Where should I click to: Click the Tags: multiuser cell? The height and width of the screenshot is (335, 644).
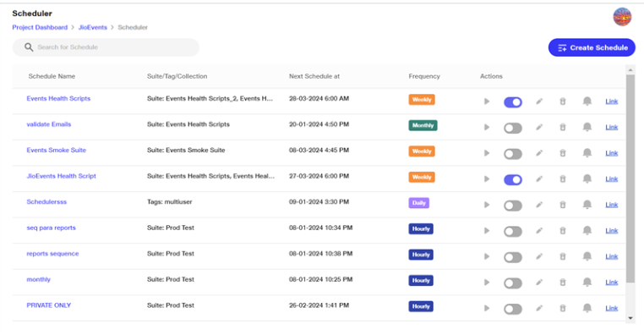pyautogui.click(x=170, y=202)
